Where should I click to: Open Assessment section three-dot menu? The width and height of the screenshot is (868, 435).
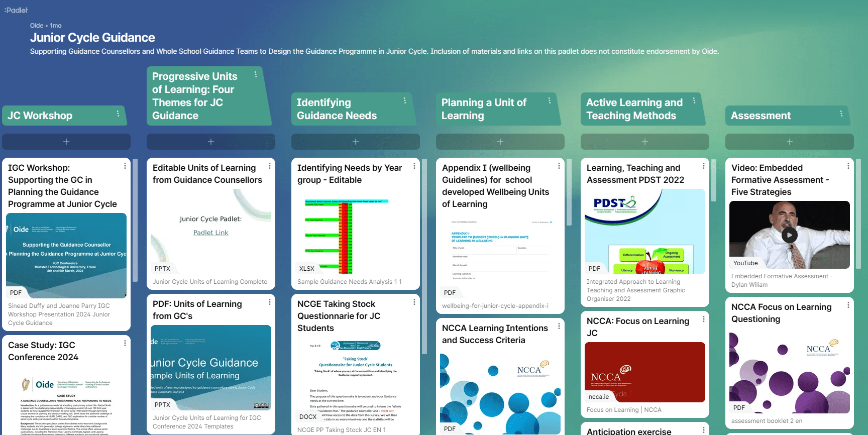tap(841, 114)
